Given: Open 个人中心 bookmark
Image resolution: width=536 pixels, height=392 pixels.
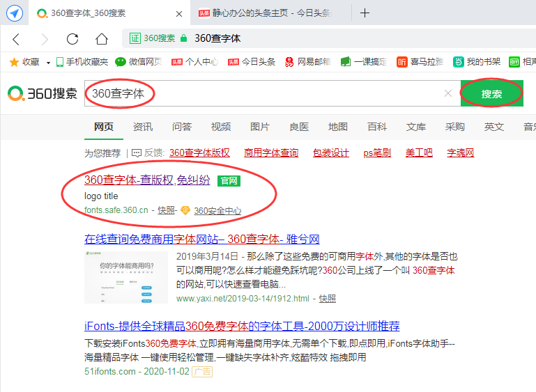Looking at the screenshot, I should 194,62.
